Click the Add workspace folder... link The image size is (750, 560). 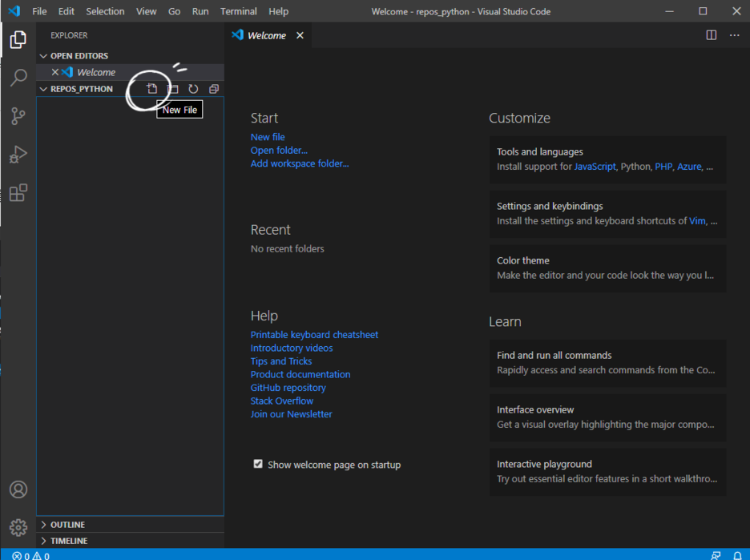300,163
